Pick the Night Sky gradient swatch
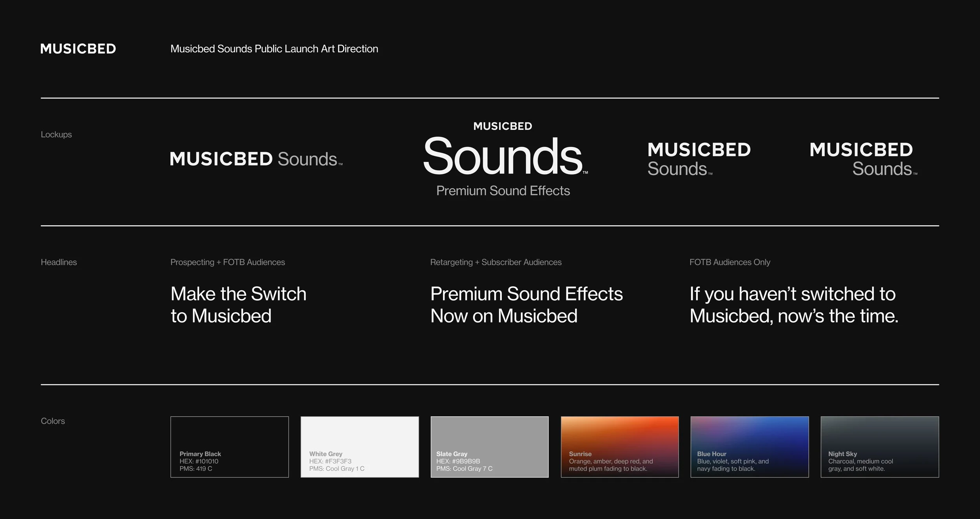The image size is (980, 519). 879,446
